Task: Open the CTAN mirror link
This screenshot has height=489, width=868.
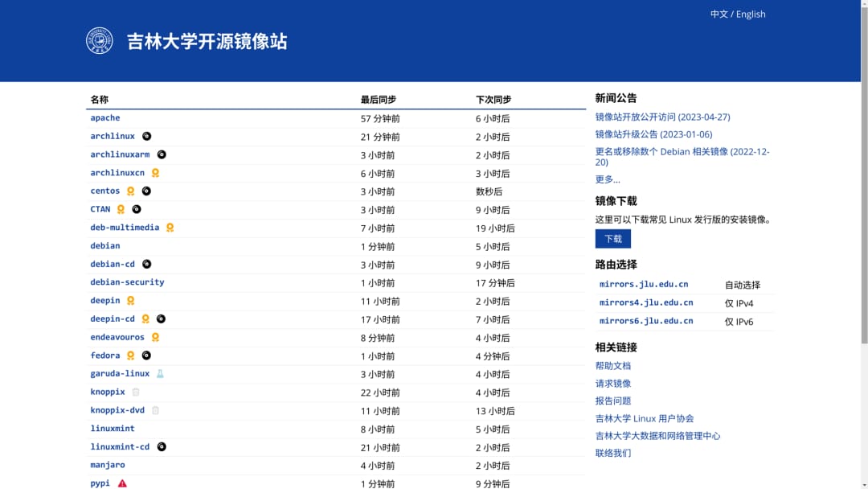Action: tap(100, 209)
